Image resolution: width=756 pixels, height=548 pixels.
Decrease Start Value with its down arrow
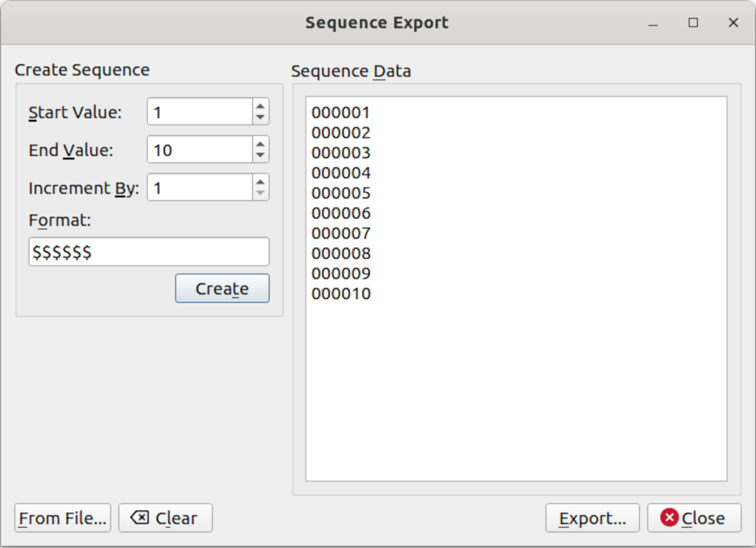pos(260,117)
